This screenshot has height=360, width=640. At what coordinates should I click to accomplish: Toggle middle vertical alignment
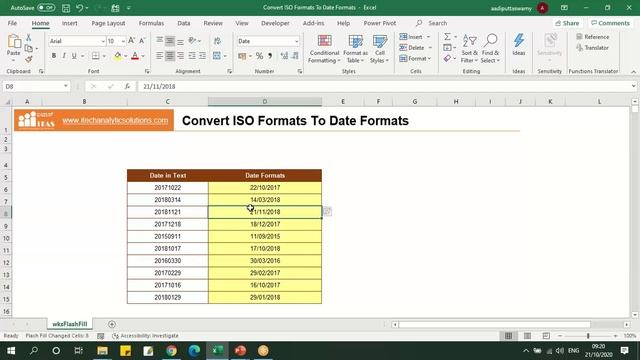tap(170, 41)
